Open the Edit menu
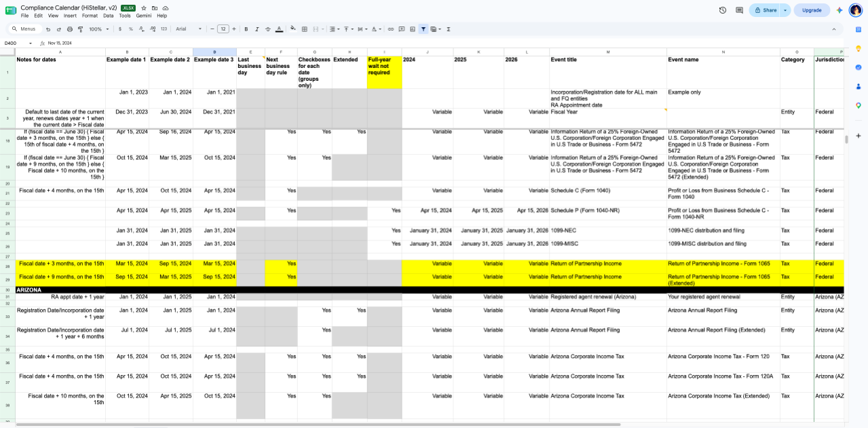868x428 pixels. tap(38, 16)
